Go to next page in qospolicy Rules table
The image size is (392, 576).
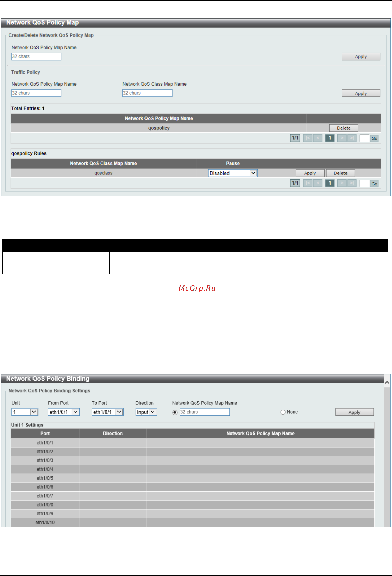tap(342, 183)
